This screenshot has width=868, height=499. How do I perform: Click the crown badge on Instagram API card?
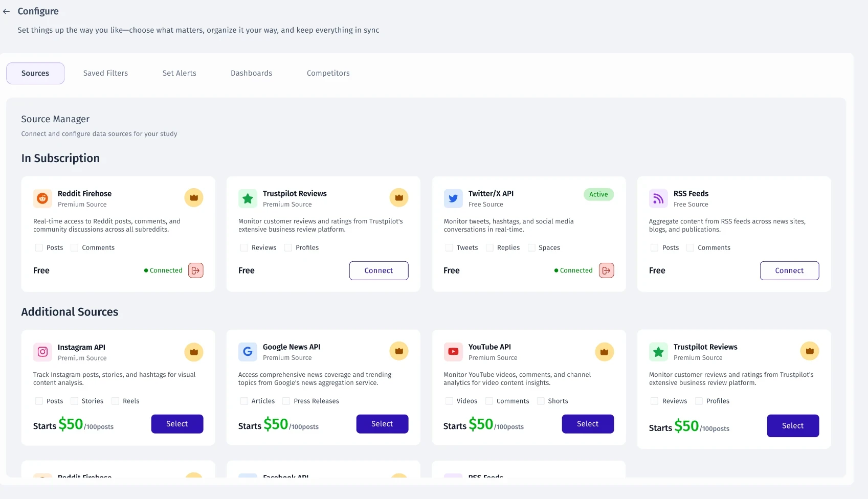click(194, 352)
